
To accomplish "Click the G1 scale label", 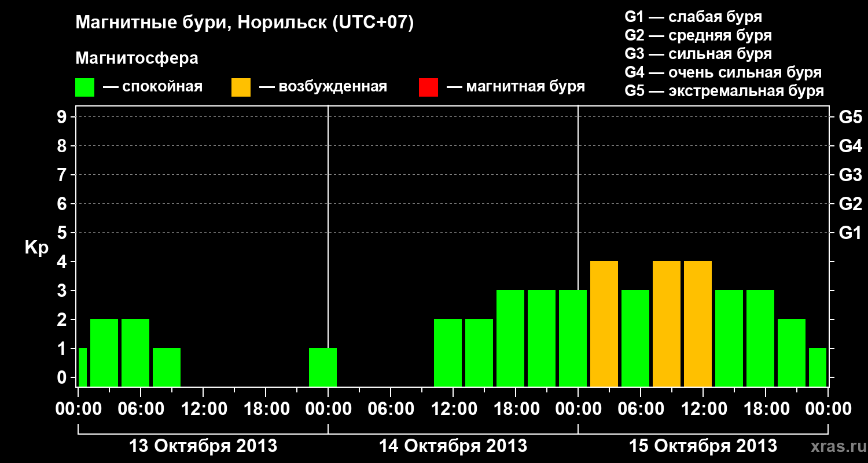I will coord(850,233).
